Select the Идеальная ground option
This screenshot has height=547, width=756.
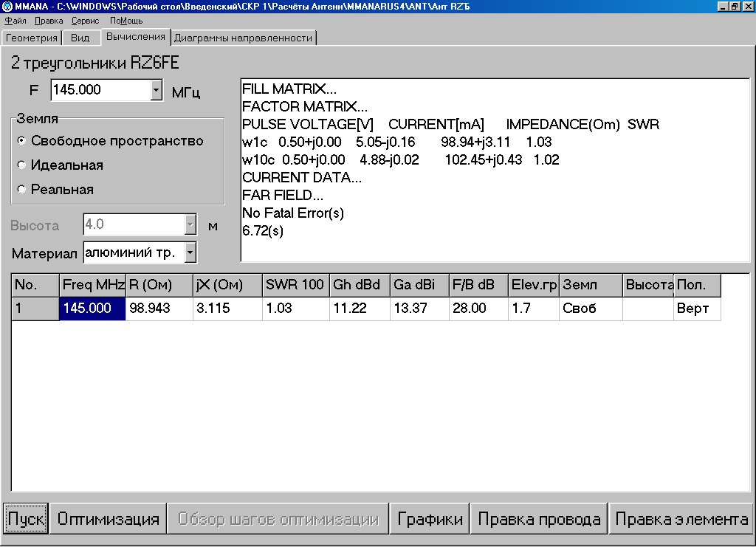[x=22, y=165]
